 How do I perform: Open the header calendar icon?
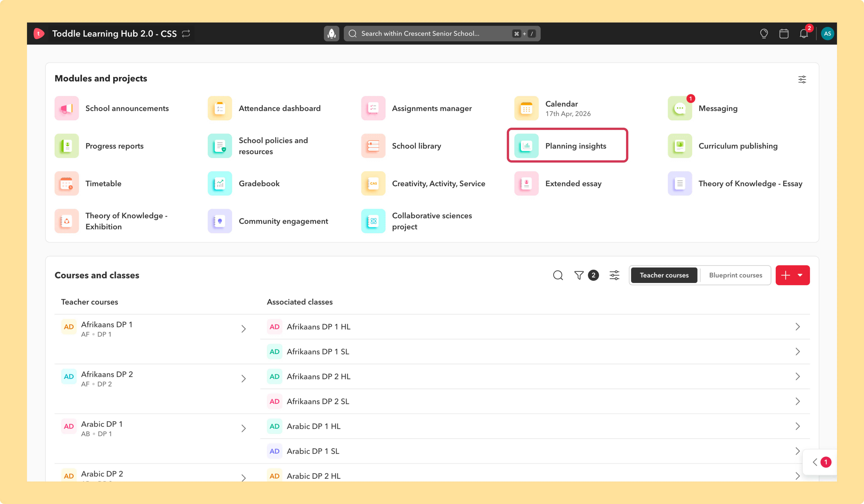784,34
